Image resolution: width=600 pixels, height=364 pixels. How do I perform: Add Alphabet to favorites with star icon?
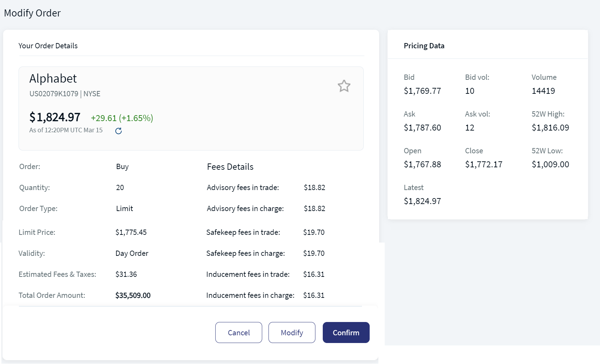coord(344,86)
